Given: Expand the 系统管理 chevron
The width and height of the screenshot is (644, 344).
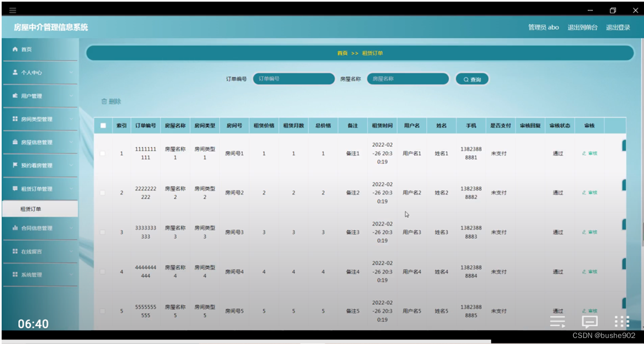Looking at the screenshot, I should 71,275.
